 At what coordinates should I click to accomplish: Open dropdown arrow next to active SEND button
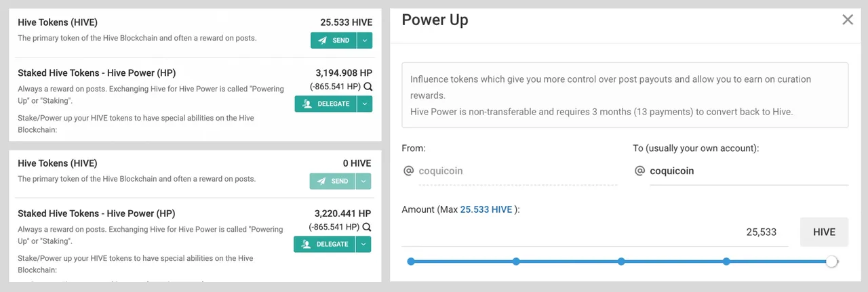pyautogui.click(x=365, y=41)
